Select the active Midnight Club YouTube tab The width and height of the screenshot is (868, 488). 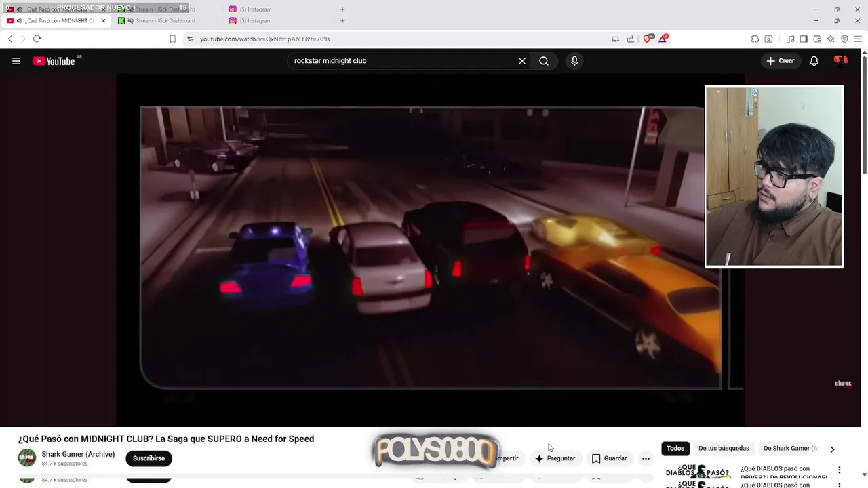point(56,21)
